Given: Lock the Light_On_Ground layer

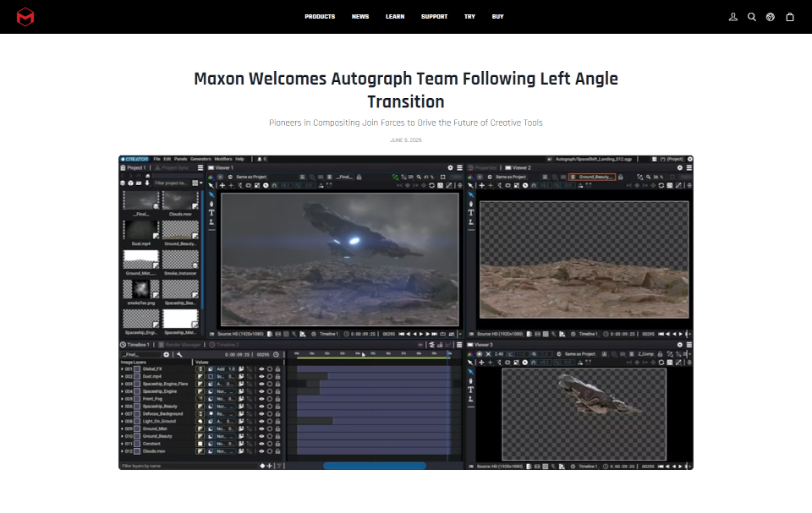Looking at the screenshot, I should (278, 422).
